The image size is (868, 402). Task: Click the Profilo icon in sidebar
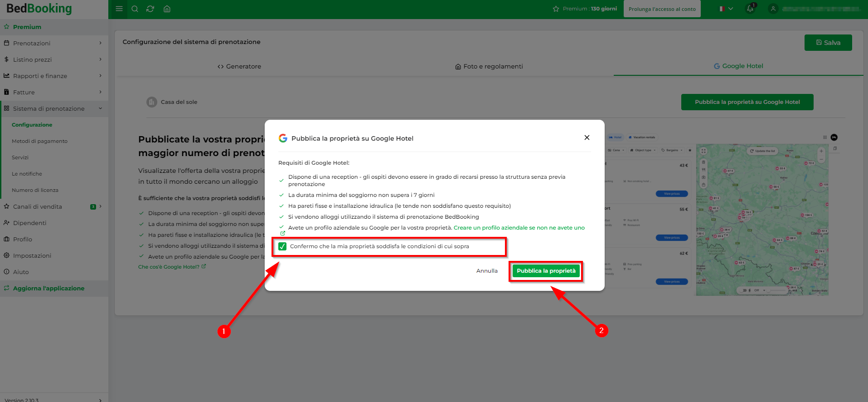click(x=6, y=239)
